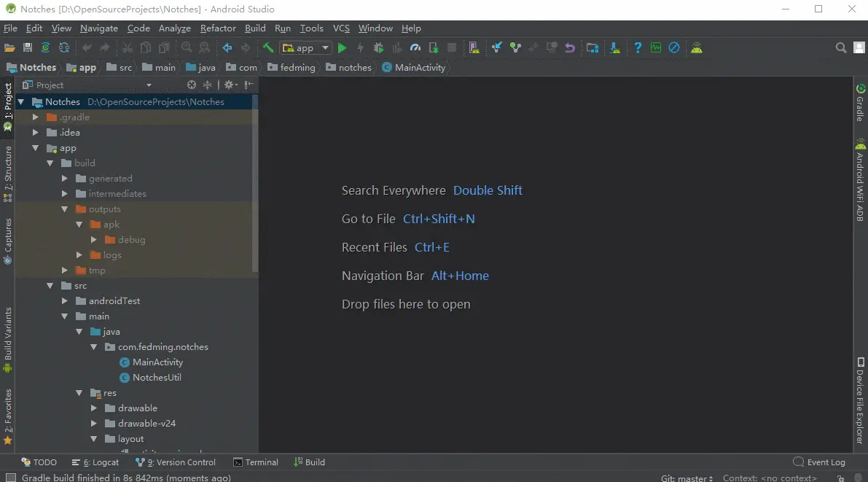This screenshot has height=482, width=868.
Task: Click Scroll From Source crosshair icon
Action: coord(192,85)
